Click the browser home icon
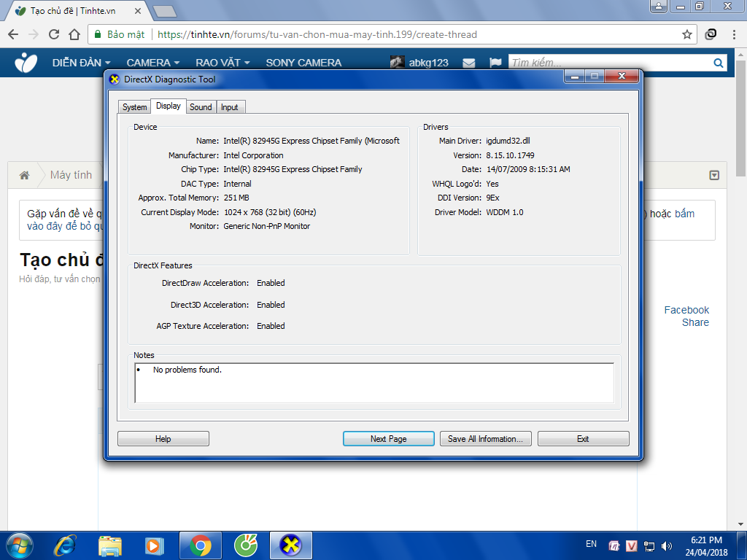The image size is (747, 560). pyautogui.click(x=74, y=34)
